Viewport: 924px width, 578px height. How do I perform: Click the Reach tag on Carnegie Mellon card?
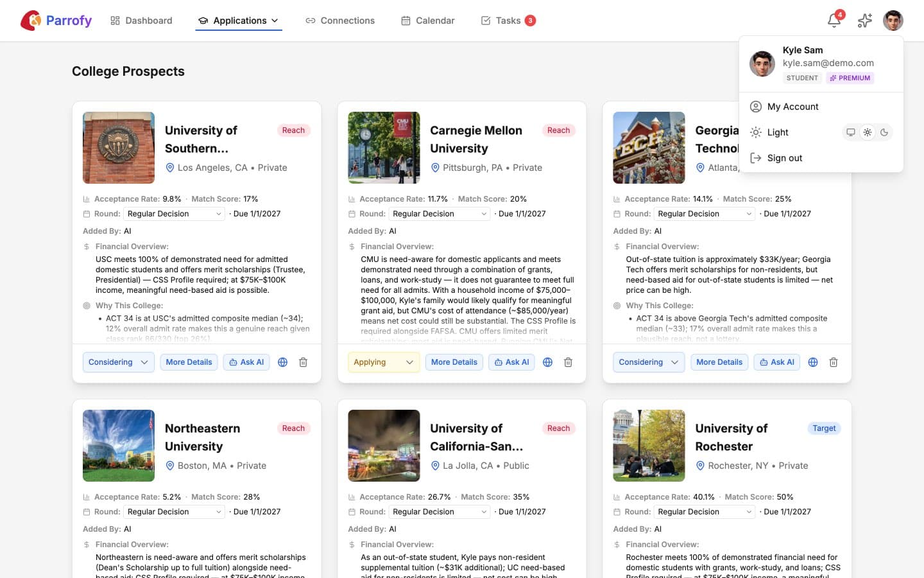click(x=558, y=130)
